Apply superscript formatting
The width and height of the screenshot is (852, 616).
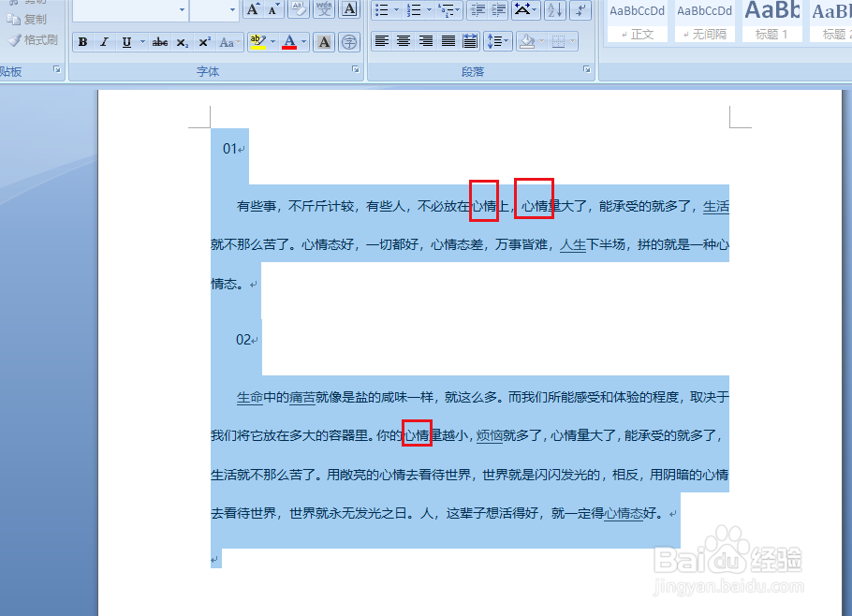[x=204, y=41]
